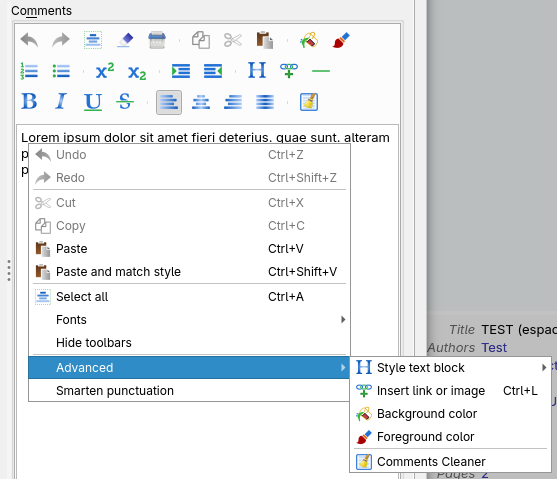Insert an ordered numbered list
Image resolution: width=557 pixels, height=479 pixels.
pos(29,71)
